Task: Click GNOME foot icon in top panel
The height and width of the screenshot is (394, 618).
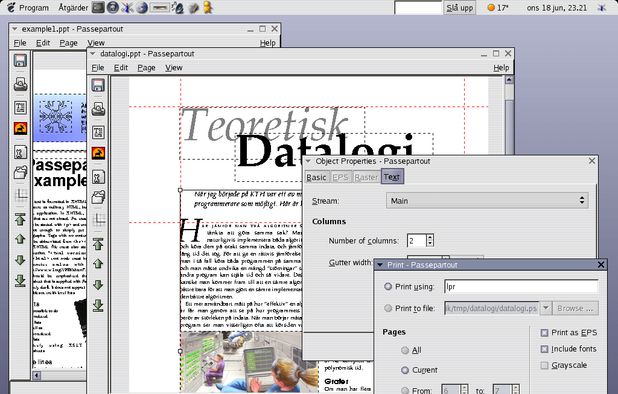Action: [11, 7]
